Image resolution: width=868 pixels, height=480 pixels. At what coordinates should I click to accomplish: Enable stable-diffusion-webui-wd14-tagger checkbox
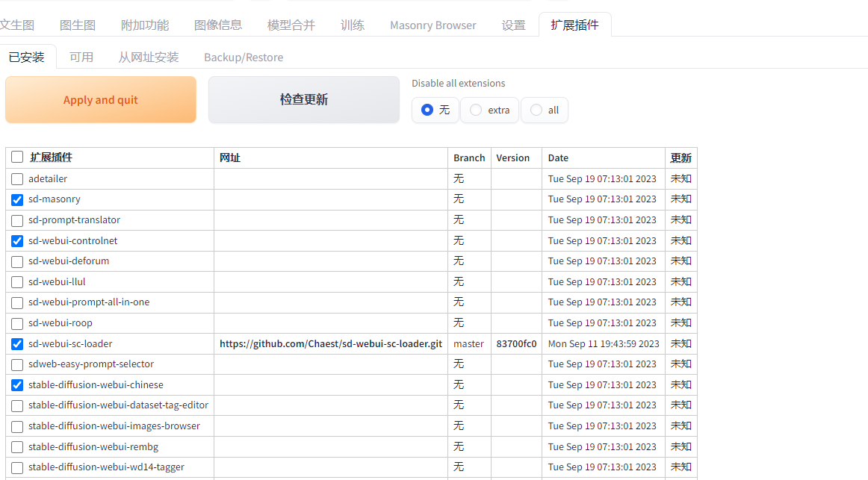click(17, 468)
